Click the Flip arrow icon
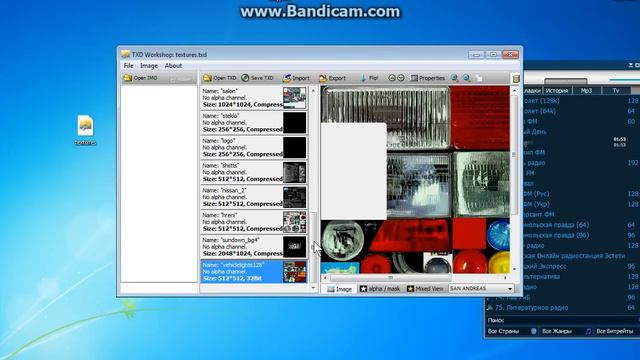This screenshot has height=360, width=640. pyautogui.click(x=363, y=78)
